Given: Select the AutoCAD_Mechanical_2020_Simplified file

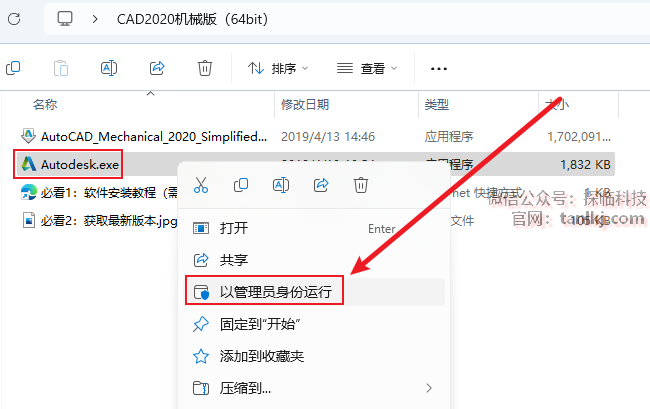Looking at the screenshot, I should (154, 137).
